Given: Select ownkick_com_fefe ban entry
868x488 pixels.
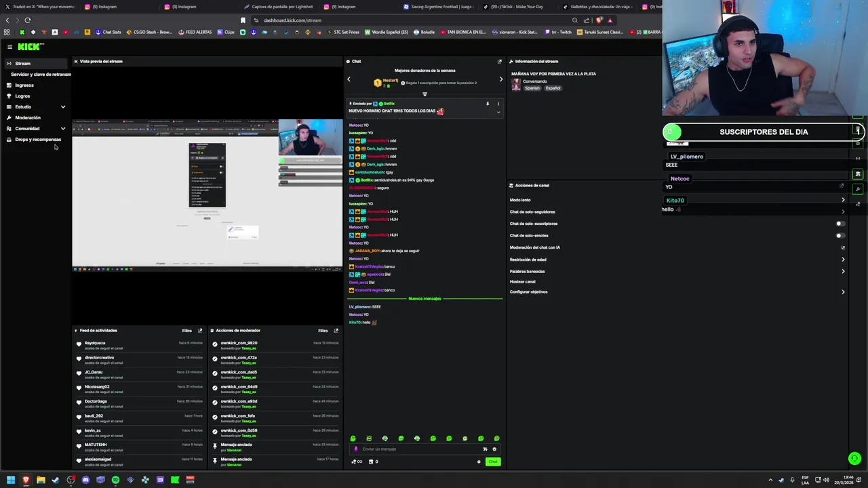Looking at the screenshot, I should [x=275, y=418].
